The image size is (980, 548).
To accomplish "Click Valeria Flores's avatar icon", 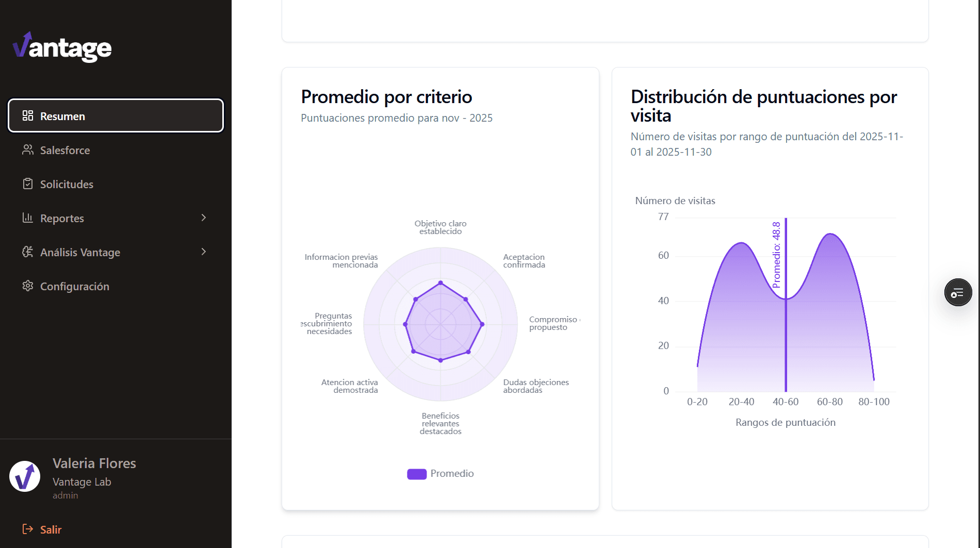I will click(x=24, y=477).
